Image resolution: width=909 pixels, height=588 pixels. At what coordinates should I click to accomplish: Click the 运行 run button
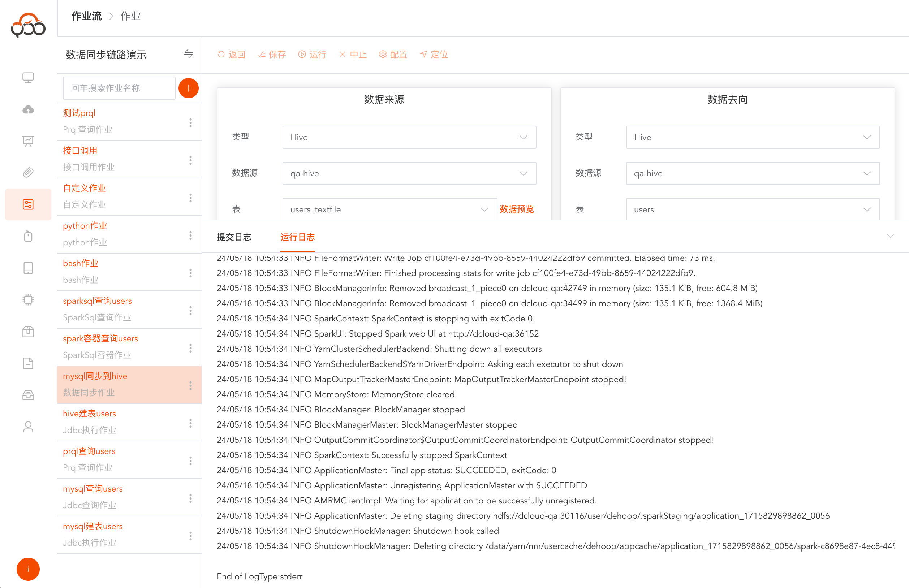(313, 54)
